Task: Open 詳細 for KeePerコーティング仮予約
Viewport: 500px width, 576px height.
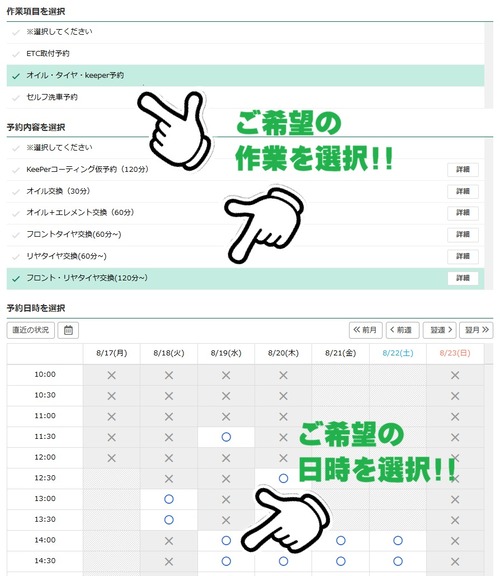Action: (x=463, y=169)
